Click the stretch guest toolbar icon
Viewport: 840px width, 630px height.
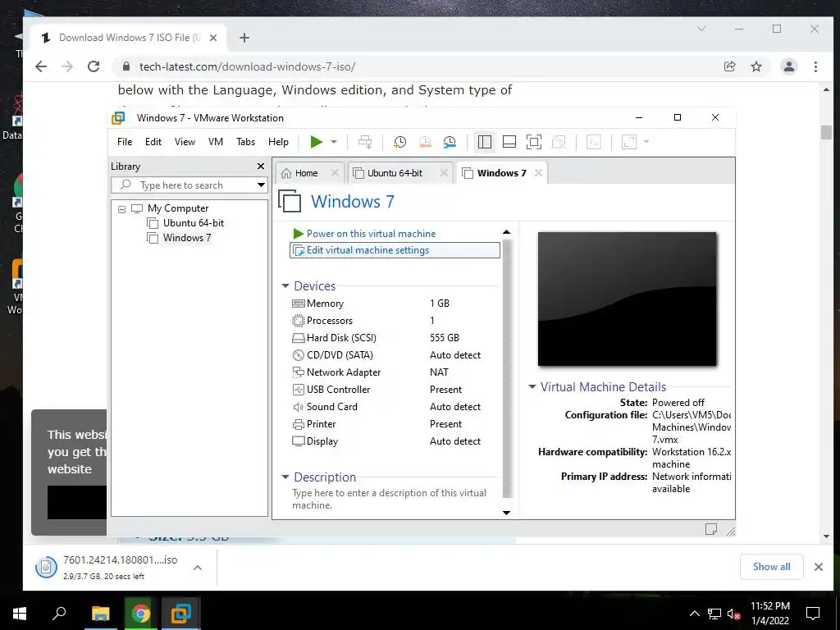click(x=629, y=142)
